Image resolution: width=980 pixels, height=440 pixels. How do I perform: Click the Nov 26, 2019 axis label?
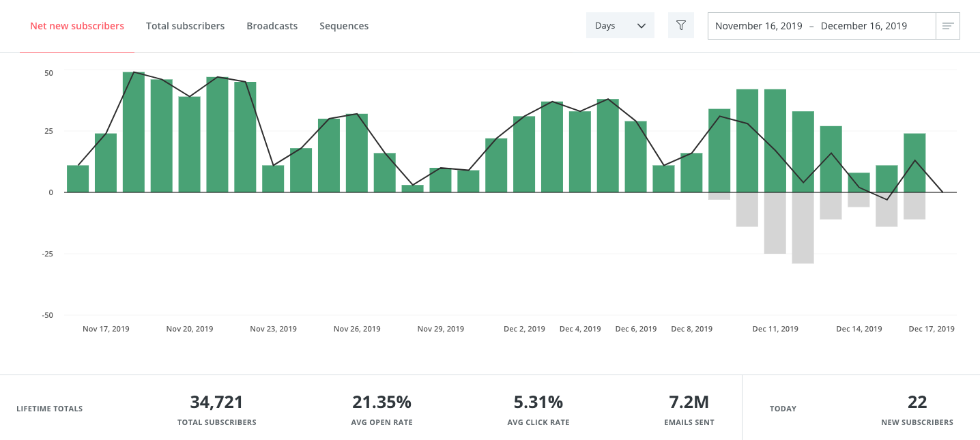tap(357, 329)
